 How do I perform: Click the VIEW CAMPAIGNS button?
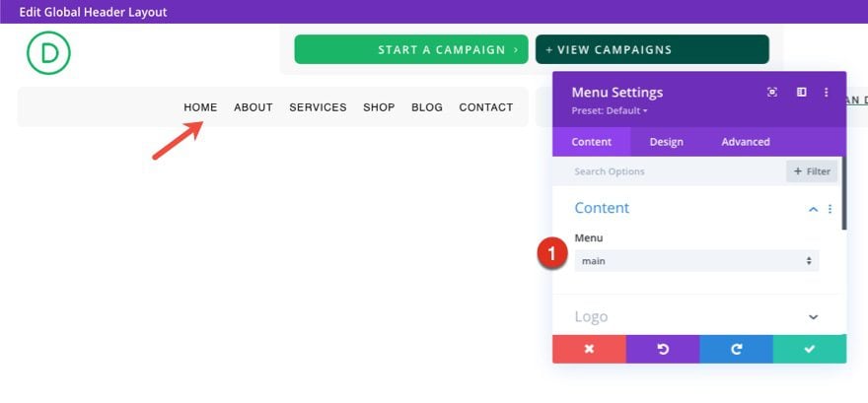(652, 49)
